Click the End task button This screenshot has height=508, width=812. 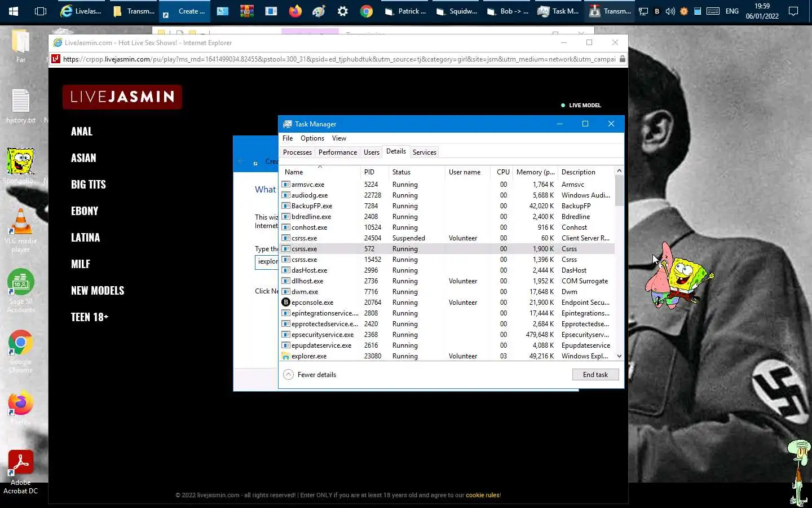click(595, 375)
